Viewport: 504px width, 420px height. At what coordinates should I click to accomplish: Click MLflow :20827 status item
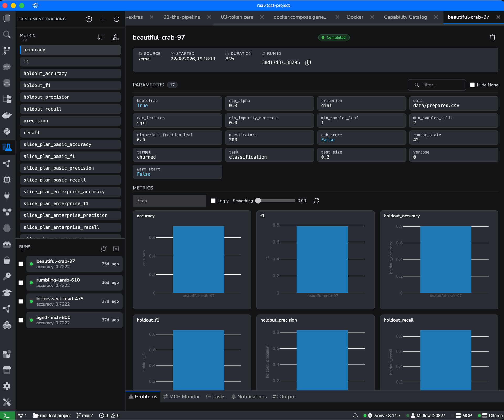coord(428,416)
